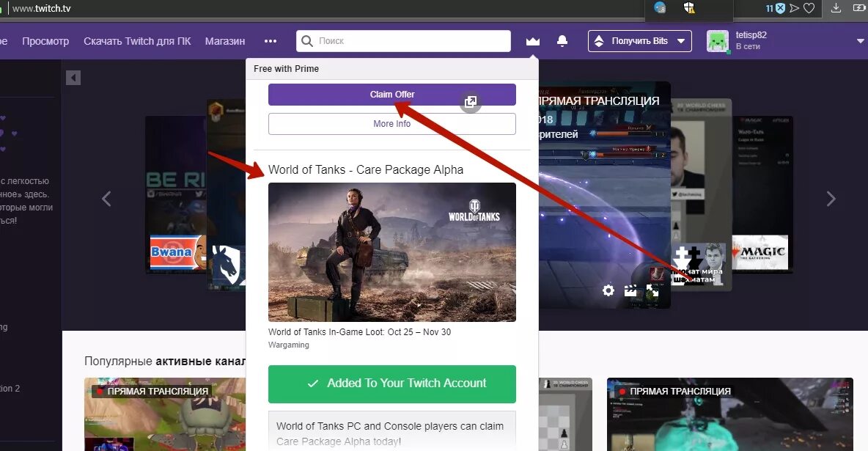Open the Prime Loot crown icon
Image resolution: width=868 pixels, height=451 pixels.
tap(532, 41)
